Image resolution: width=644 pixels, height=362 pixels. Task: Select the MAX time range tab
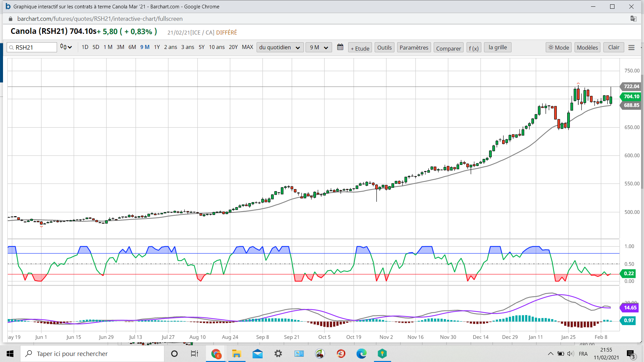[247, 47]
